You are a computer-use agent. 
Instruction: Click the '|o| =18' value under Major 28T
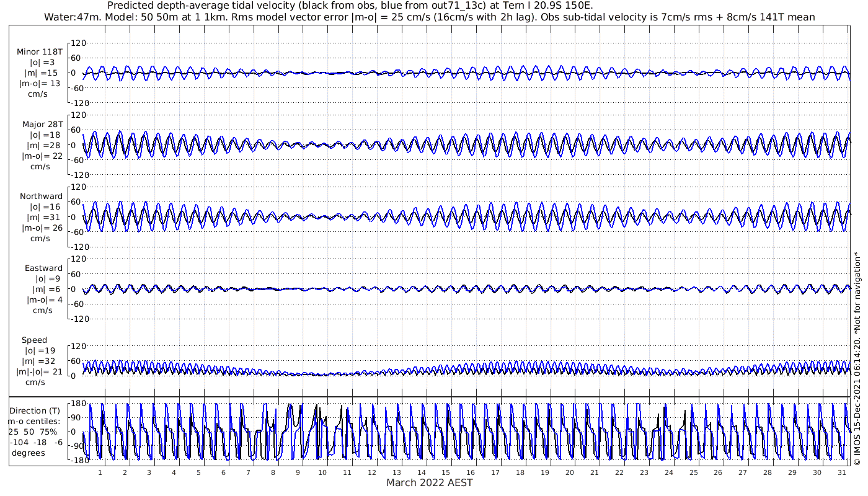click(45, 135)
